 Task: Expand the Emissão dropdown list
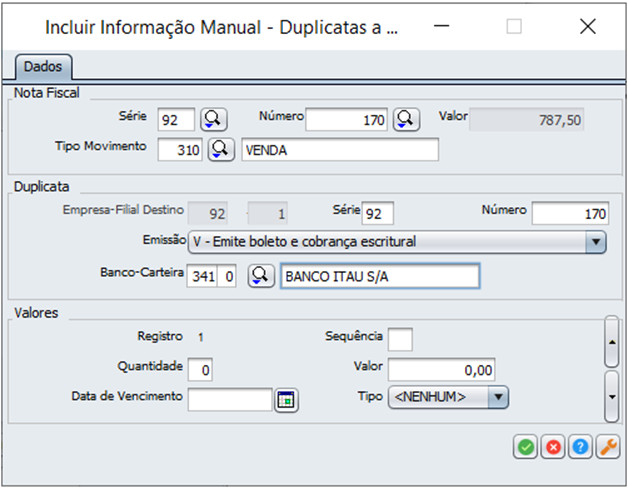tap(596, 241)
